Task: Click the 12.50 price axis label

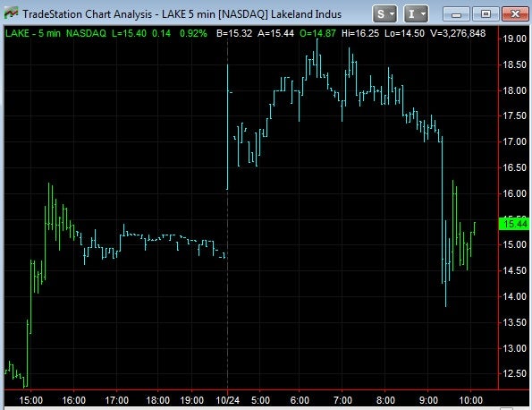Action: pyautogui.click(x=515, y=373)
